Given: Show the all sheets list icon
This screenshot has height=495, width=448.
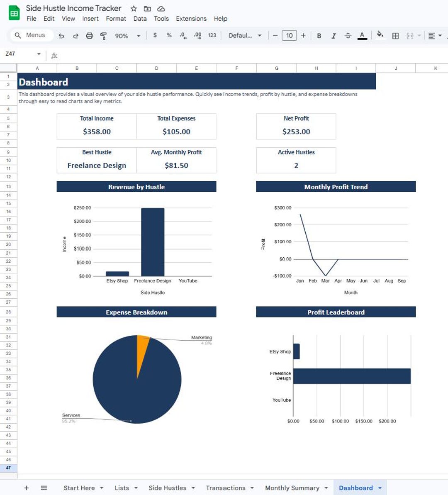Looking at the screenshot, I should click(44, 488).
